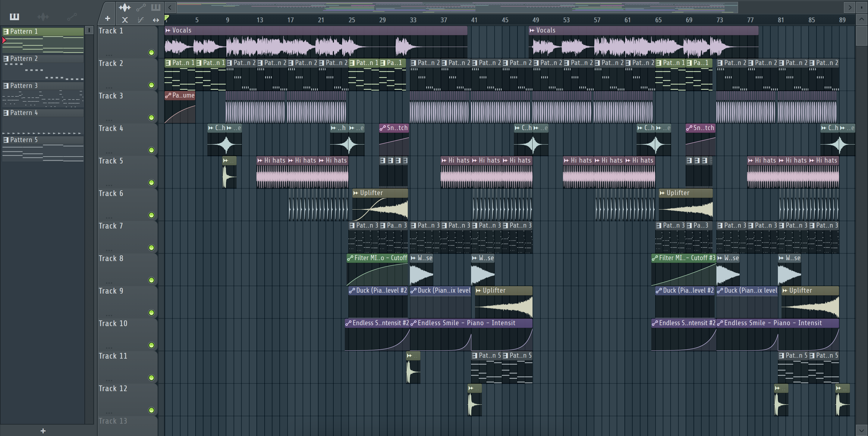Click bar 89 on the timeline ruler

(842, 20)
